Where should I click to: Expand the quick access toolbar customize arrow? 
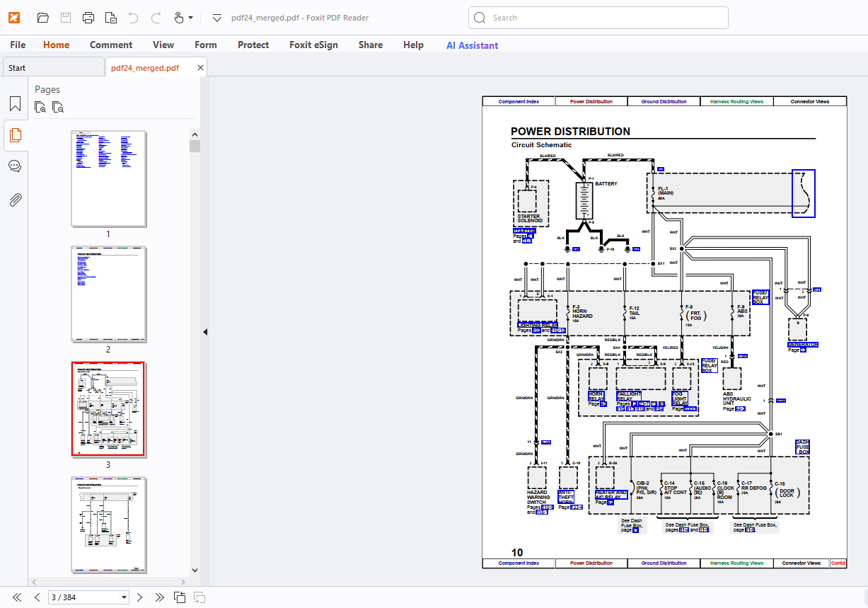tap(217, 18)
